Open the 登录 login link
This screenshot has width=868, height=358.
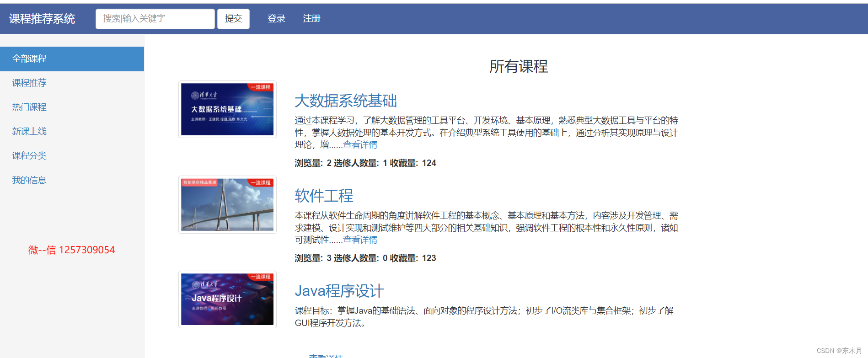click(276, 19)
